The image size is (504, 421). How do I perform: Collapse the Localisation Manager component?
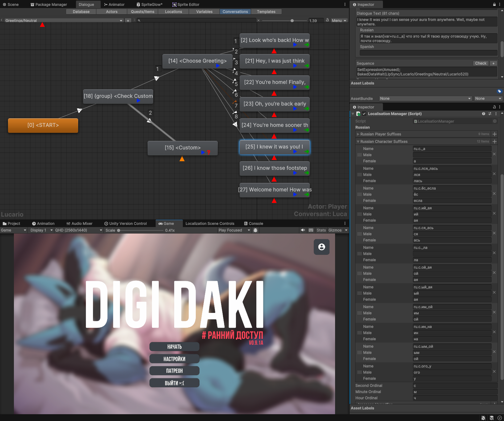353,114
